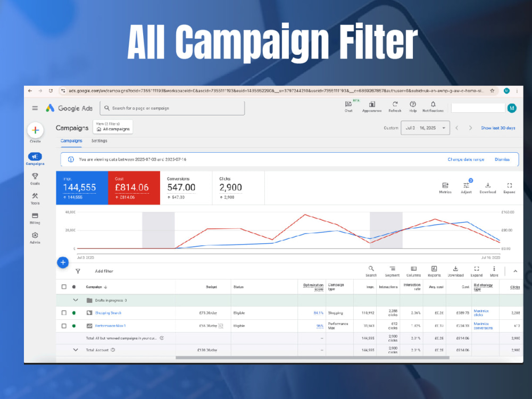Open the Jul 3 – 16, 2025 date dropdown
This screenshot has width=532, height=399.
point(425,128)
